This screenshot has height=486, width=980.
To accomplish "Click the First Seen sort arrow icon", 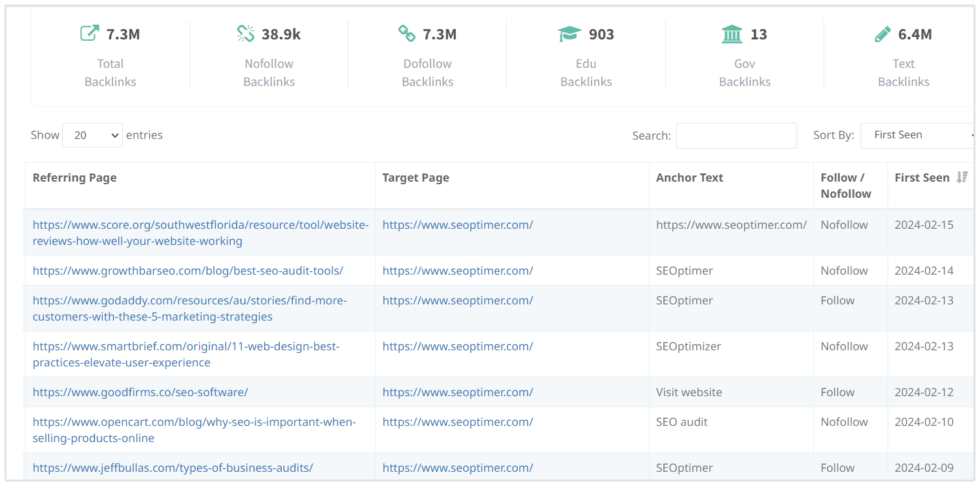I will 962,177.
